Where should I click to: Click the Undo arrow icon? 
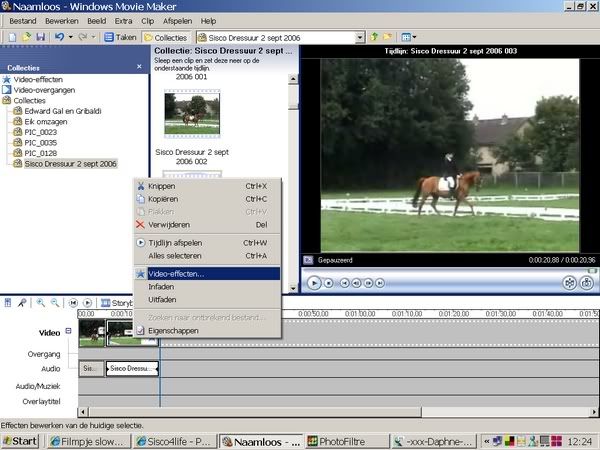click(x=59, y=37)
